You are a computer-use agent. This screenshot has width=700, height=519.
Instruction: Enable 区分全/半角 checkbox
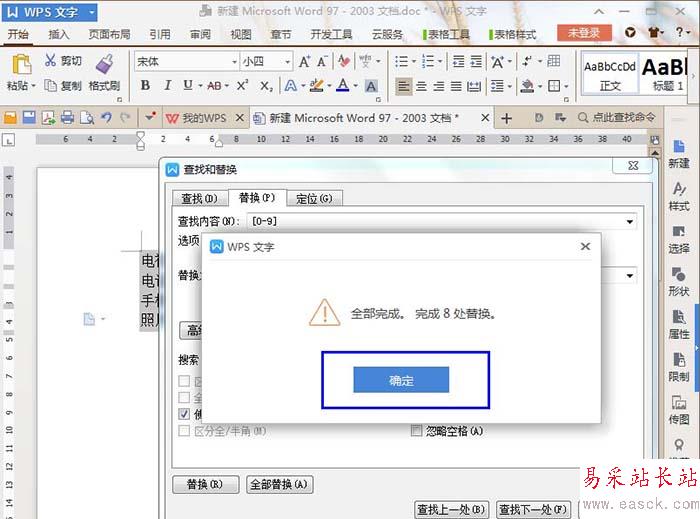click(184, 431)
